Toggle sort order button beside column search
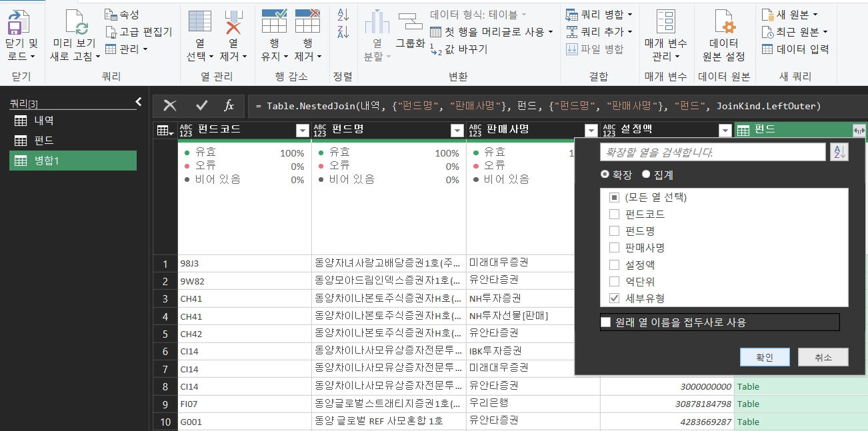This screenshot has width=868, height=431. pyautogui.click(x=839, y=153)
